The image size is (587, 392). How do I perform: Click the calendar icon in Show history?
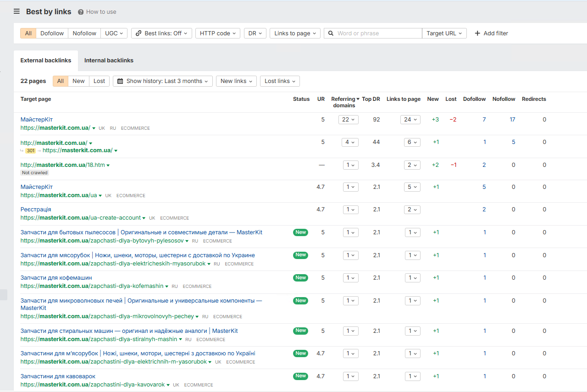click(120, 81)
